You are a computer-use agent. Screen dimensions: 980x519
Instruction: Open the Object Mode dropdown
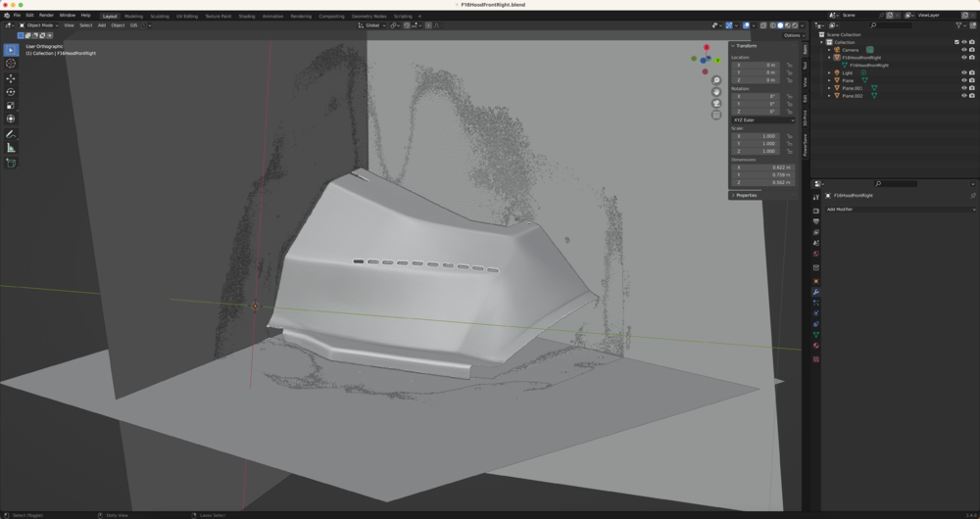(x=41, y=25)
